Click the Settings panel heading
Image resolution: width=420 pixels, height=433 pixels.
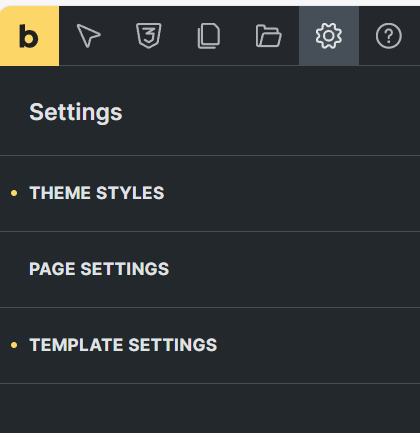pyautogui.click(x=76, y=113)
